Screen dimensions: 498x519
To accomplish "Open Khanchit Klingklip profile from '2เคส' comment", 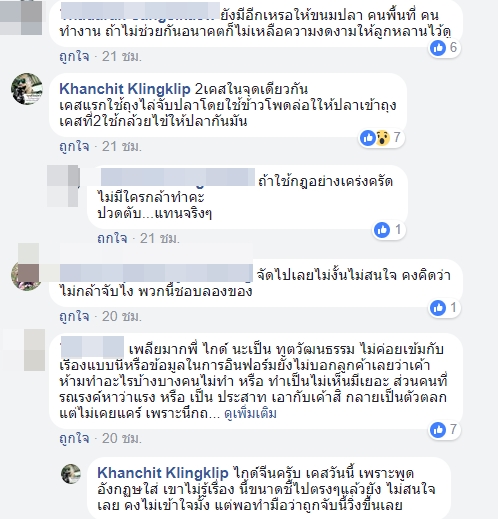I will [x=125, y=89].
